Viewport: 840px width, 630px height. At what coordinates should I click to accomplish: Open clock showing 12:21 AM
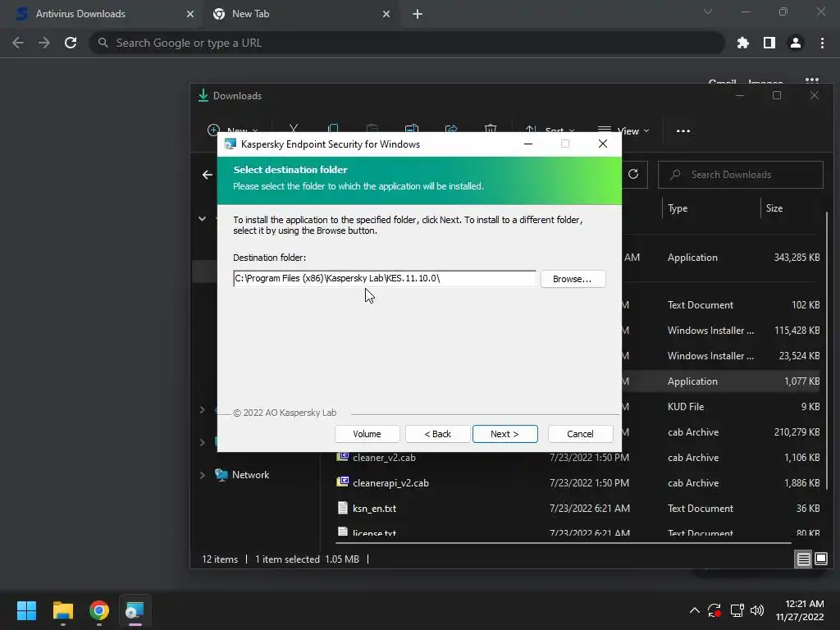click(x=799, y=610)
